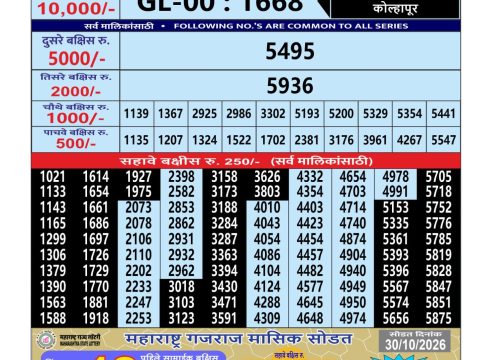The height and width of the screenshot is (360, 480).
Task: Select fifth prize cell 5547
Action: click(443, 140)
